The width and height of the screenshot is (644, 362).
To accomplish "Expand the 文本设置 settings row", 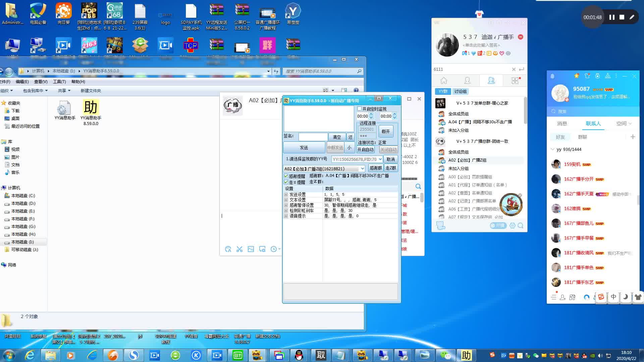I will (x=286, y=200).
